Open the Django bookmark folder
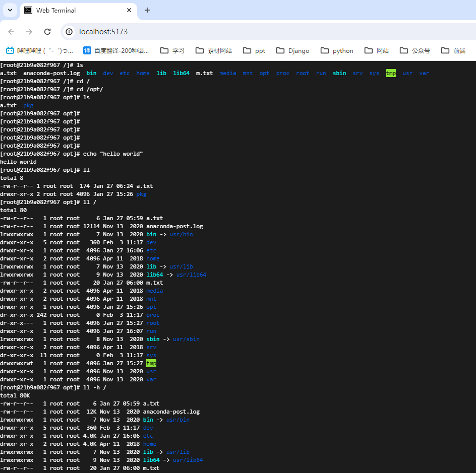 [293, 50]
